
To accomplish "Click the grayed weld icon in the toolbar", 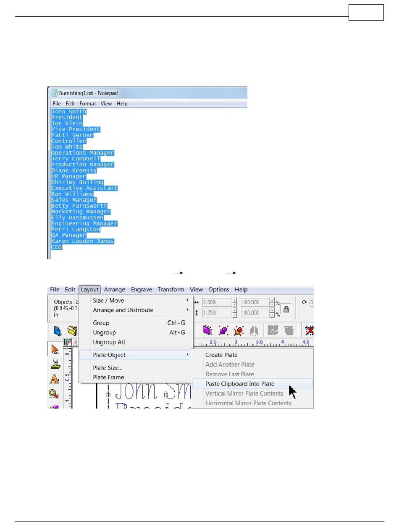I will [x=274, y=330].
